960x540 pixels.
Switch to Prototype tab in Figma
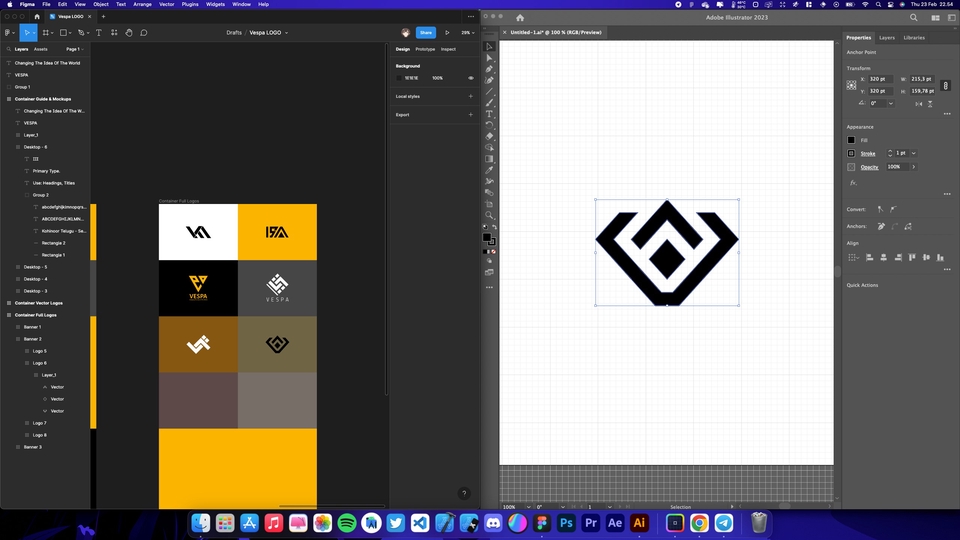pyautogui.click(x=425, y=49)
